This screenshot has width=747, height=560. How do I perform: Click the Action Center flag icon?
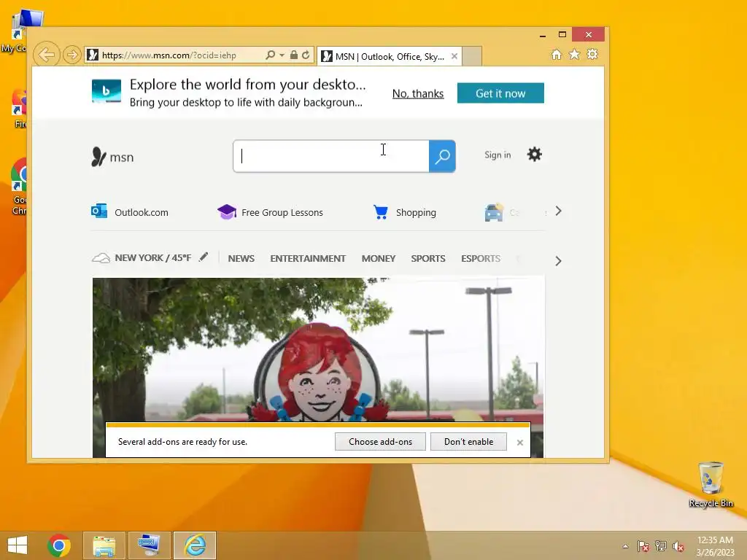(643, 546)
